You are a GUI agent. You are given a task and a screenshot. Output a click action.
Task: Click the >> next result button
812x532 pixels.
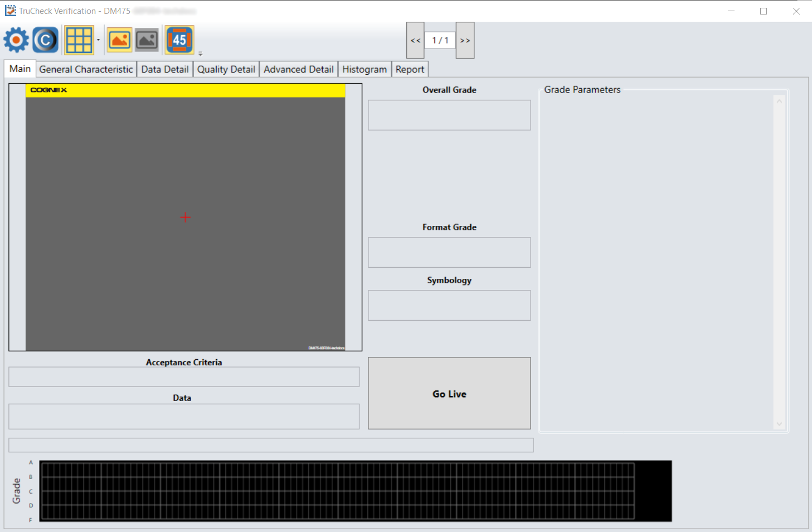[x=465, y=40]
